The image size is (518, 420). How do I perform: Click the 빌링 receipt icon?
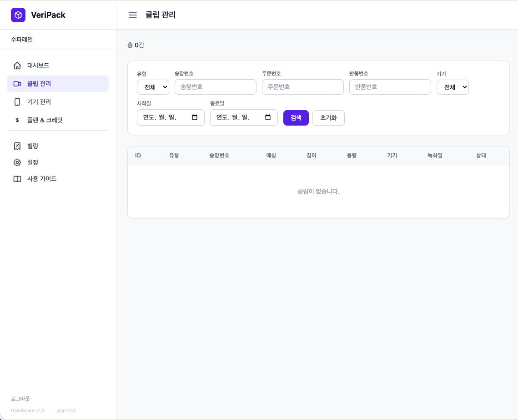[x=17, y=146]
